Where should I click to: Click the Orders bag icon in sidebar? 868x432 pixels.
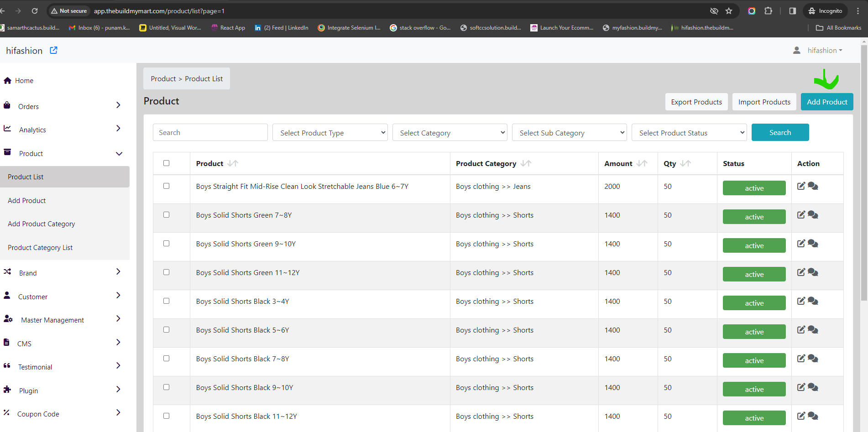7,105
